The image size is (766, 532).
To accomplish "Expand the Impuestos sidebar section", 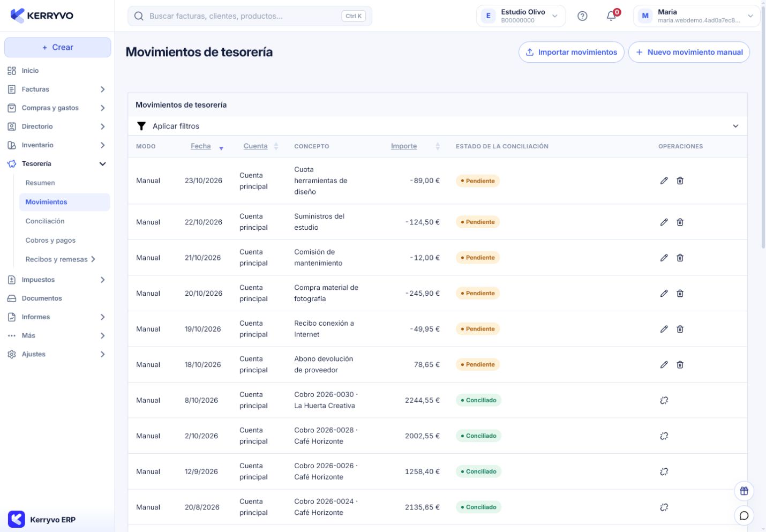I will (56, 280).
